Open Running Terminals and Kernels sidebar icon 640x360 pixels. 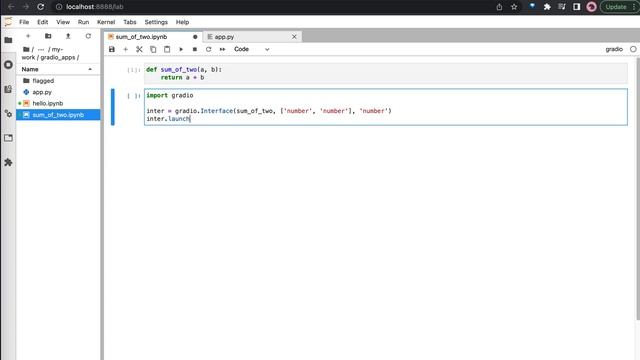(x=8, y=64)
